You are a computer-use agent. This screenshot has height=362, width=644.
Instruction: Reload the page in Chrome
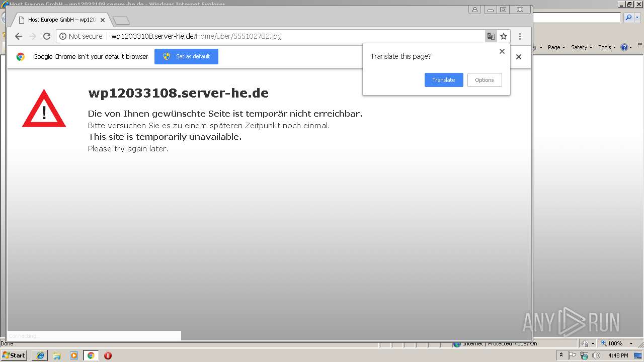pyautogui.click(x=47, y=36)
